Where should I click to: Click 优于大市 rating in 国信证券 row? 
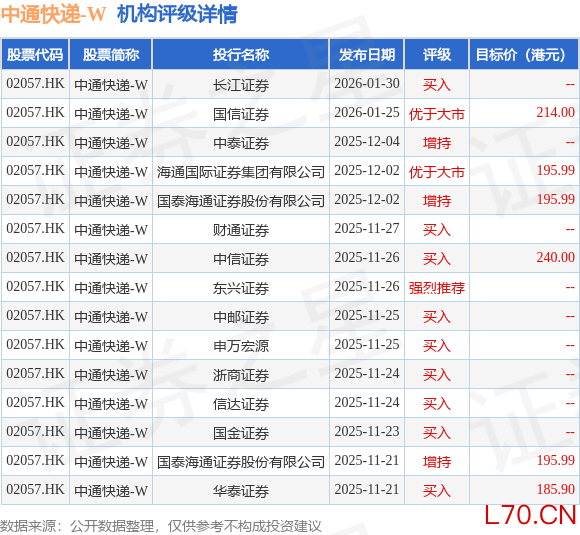tap(437, 114)
